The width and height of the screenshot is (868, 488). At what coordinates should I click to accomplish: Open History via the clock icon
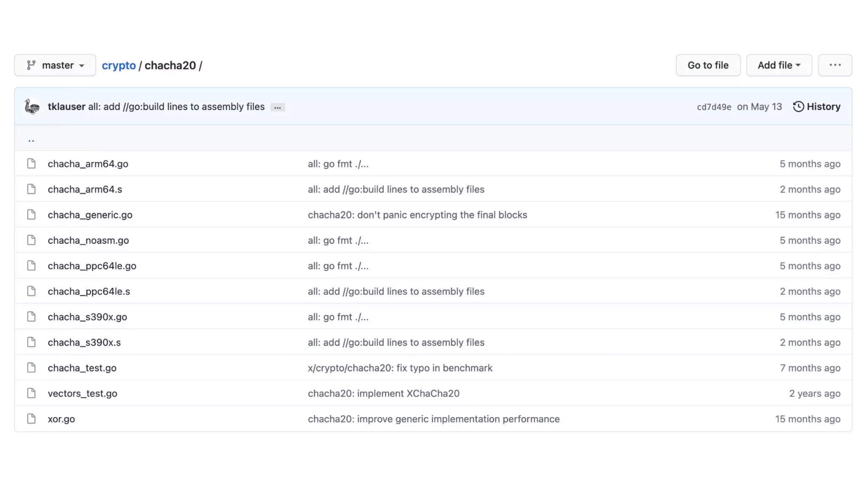pos(798,107)
